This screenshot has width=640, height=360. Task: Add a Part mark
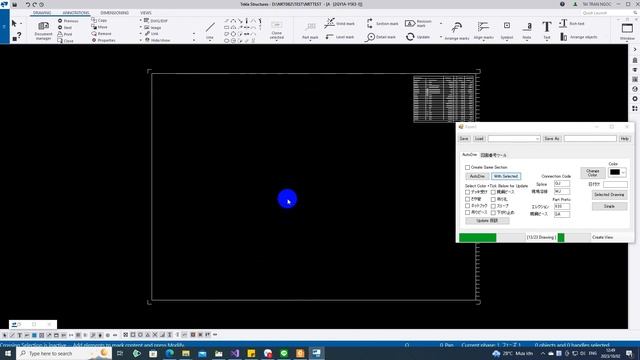tap(310, 30)
